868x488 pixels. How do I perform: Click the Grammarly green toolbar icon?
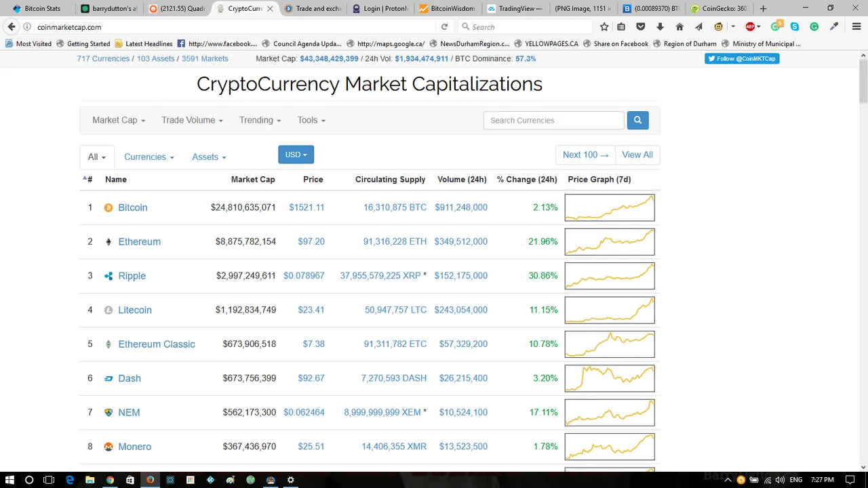coord(814,27)
